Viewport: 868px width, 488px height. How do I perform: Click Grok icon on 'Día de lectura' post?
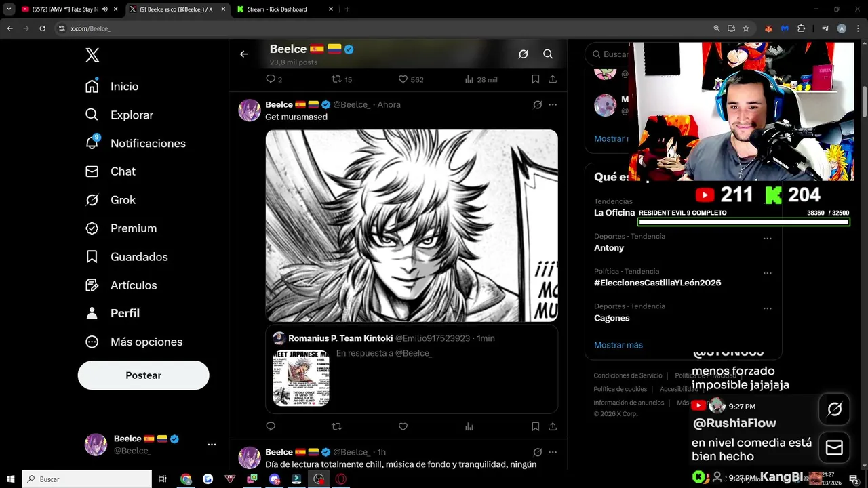(x=537, y=452)
